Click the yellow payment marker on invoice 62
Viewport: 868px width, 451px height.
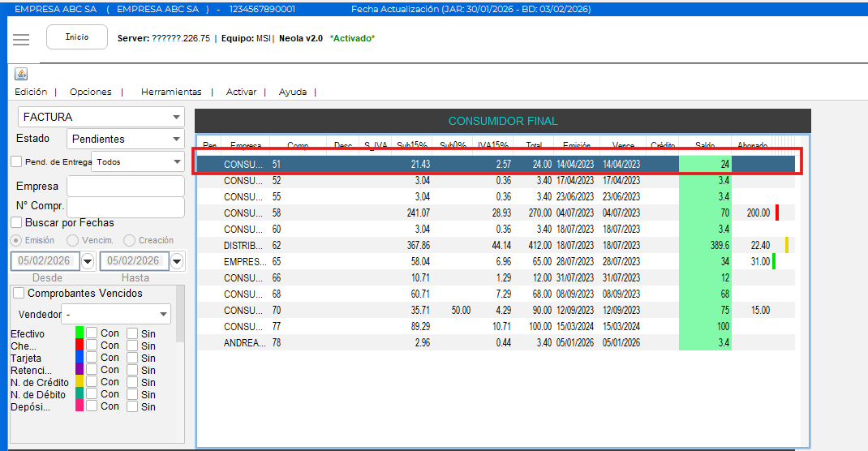click(786, 245)
